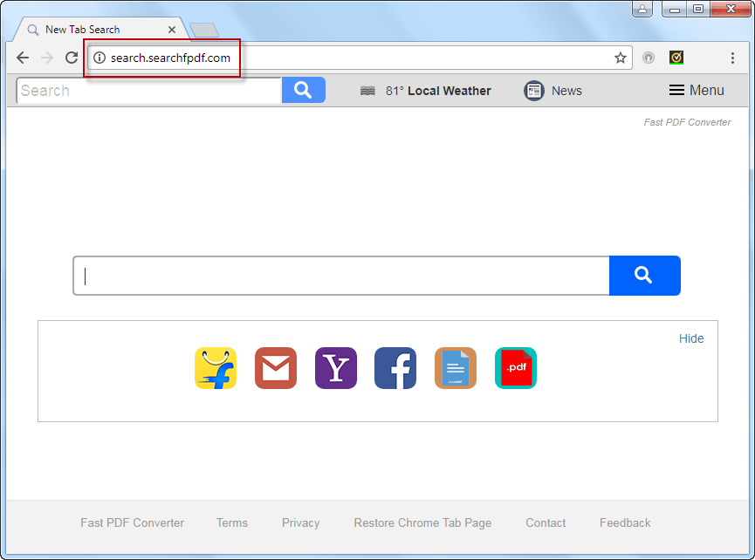
Task: Open Fast PDF Converter footer link
Action: point(132,522)
